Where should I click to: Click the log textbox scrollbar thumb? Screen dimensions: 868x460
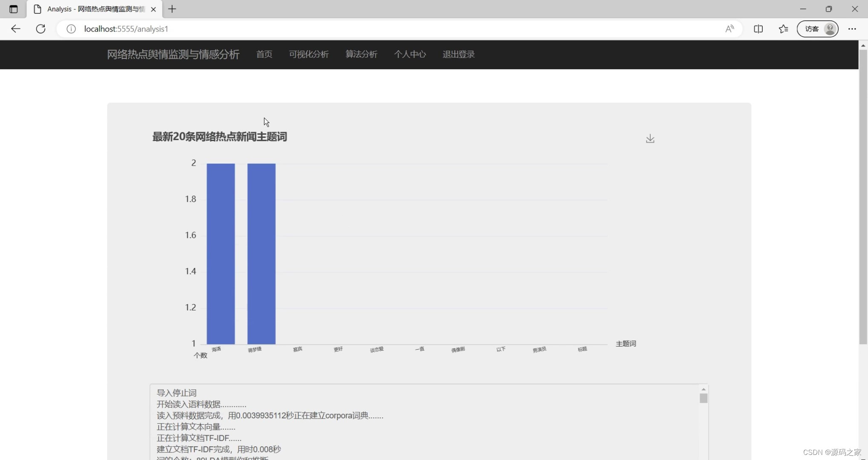(703, 398)
